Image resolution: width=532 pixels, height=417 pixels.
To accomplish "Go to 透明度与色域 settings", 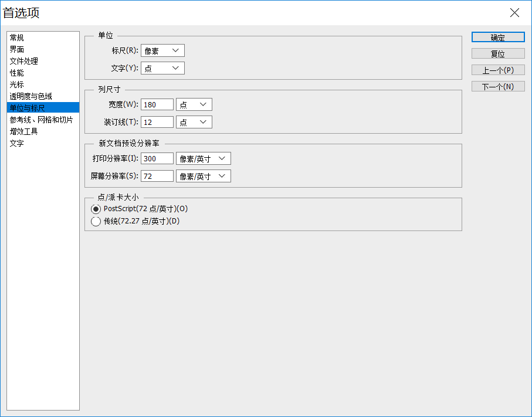I will pos(43,96).
